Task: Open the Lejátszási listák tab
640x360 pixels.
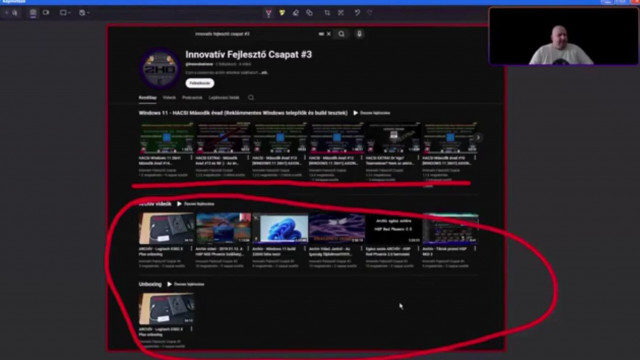Action: (x=224, y=98)
